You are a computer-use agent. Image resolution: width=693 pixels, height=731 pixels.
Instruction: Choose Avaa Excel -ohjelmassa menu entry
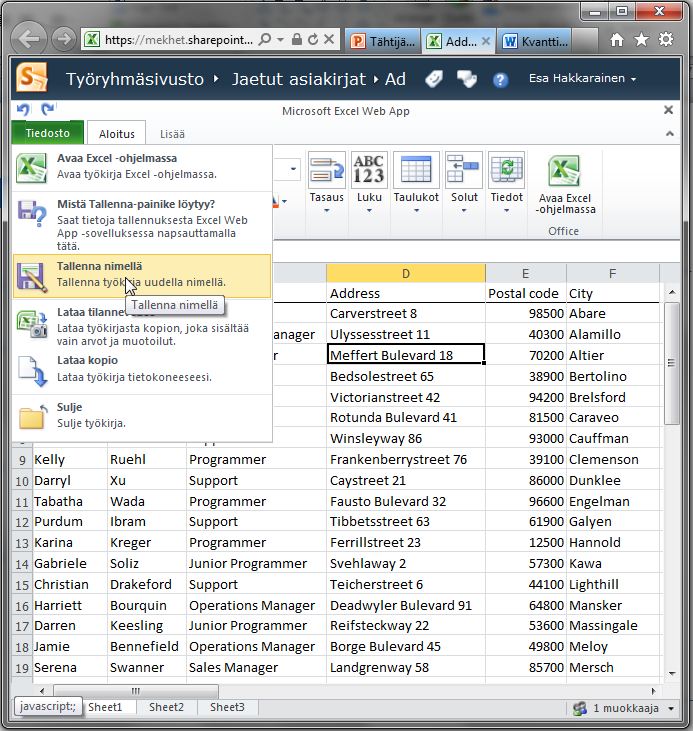coord(142,167)
